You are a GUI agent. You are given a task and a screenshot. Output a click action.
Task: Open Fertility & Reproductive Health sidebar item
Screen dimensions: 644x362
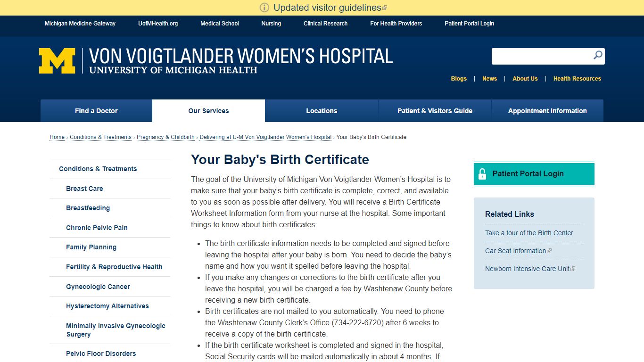click(x=114, y=267)
